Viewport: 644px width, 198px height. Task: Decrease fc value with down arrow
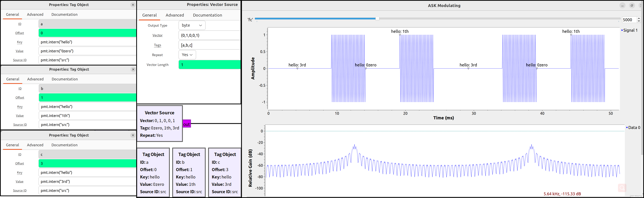click(x=639, y=21)
